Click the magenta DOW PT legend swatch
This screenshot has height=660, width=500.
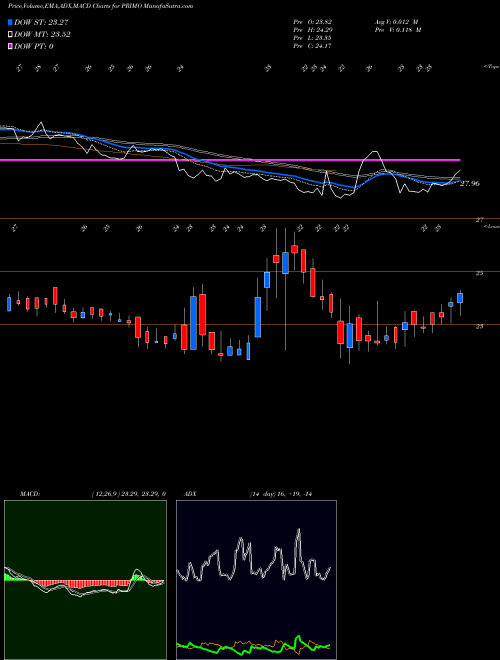[10, 46]
